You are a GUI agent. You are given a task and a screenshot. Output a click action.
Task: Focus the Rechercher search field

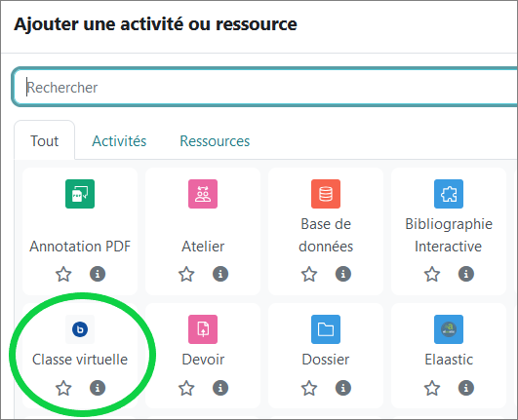click(265, 87)
